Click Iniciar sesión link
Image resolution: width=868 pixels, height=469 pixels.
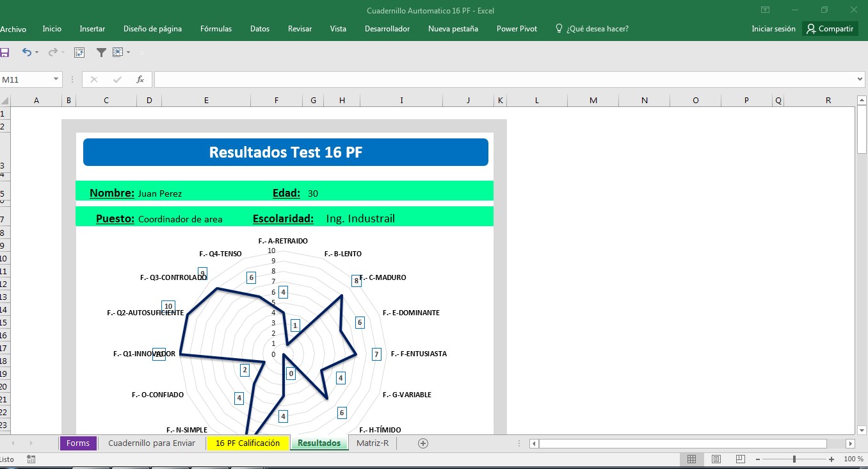click(773, 29)
